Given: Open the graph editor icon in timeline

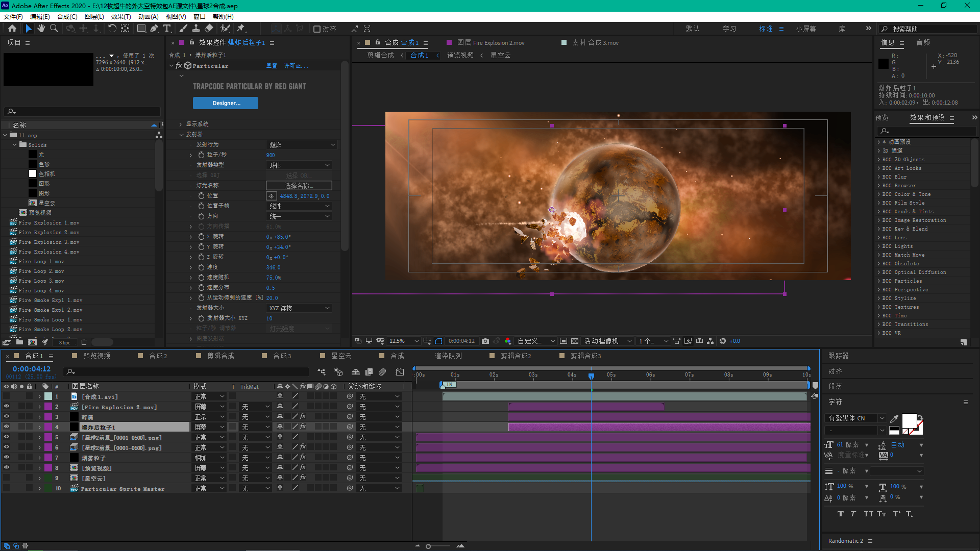Looking at the screenshot, I should point(400,372).
